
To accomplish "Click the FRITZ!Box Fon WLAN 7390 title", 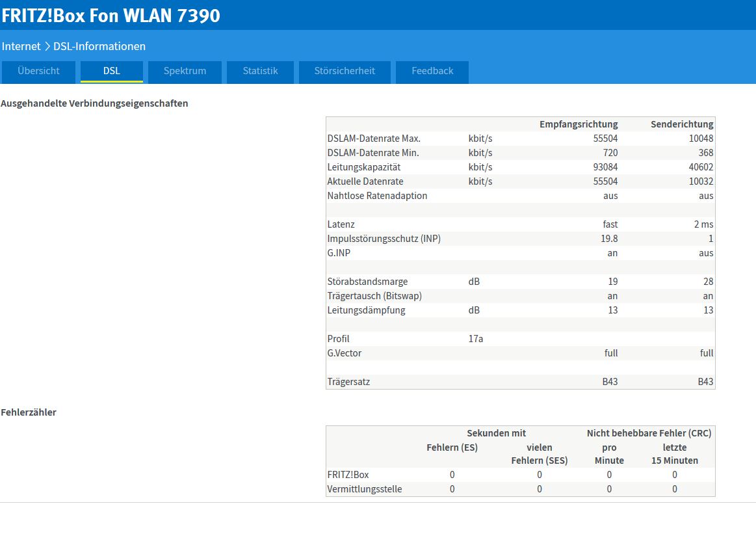I will pos(111,16).
